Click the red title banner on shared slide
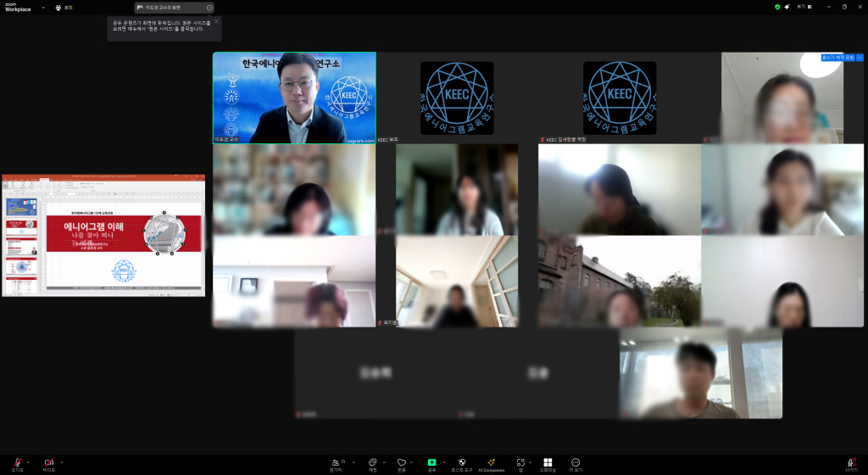The image size is (868, 475). tap(124, 233)
